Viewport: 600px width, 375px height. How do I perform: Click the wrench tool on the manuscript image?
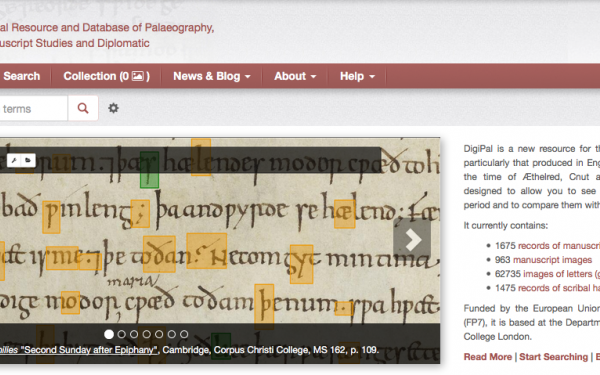[x=14, y=160]
